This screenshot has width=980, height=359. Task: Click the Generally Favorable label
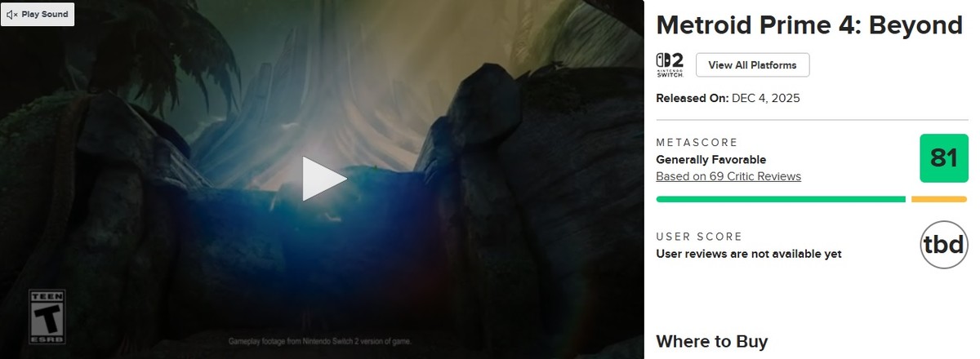(711, 160)
